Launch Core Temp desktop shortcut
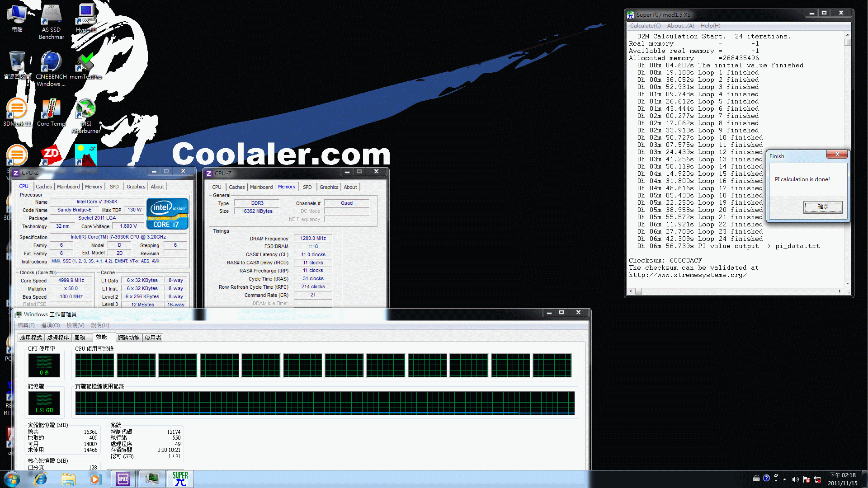The width and height of the screenshot is (868, 488). [51, 112]
